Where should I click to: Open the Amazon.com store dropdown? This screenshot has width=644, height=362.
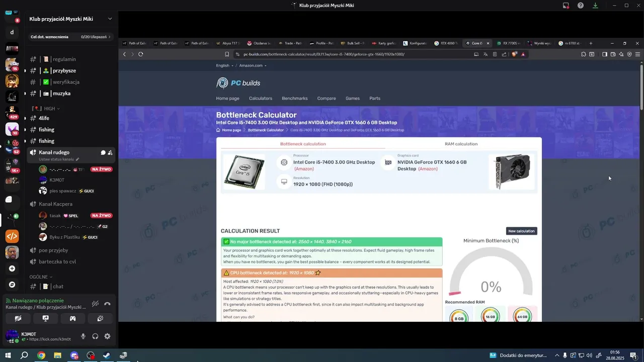[x=253, y=65]
